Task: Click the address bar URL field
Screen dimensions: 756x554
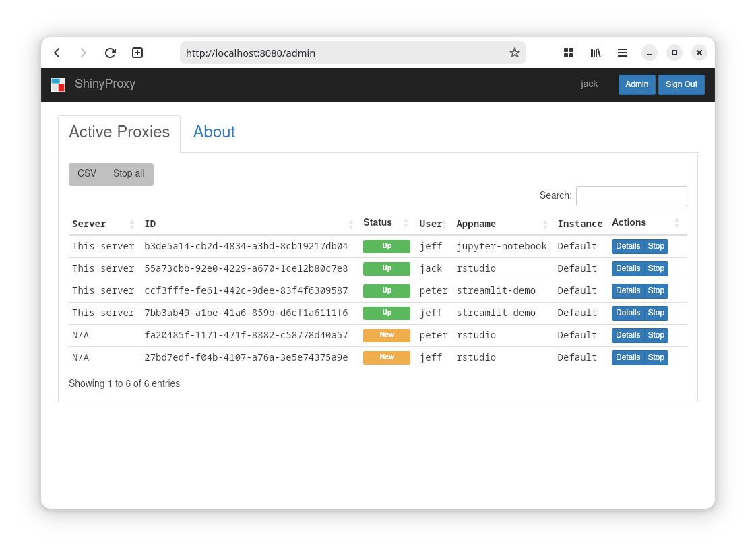Action: (x=353, y=53)
